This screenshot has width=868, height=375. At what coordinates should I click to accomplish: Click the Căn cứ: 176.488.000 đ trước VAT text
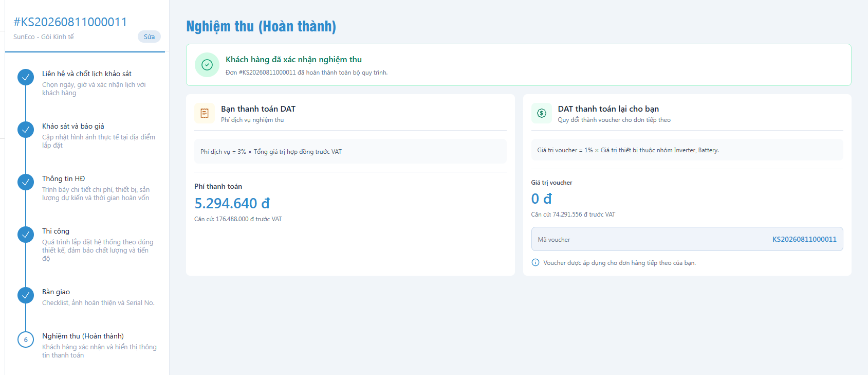[238, 219]
